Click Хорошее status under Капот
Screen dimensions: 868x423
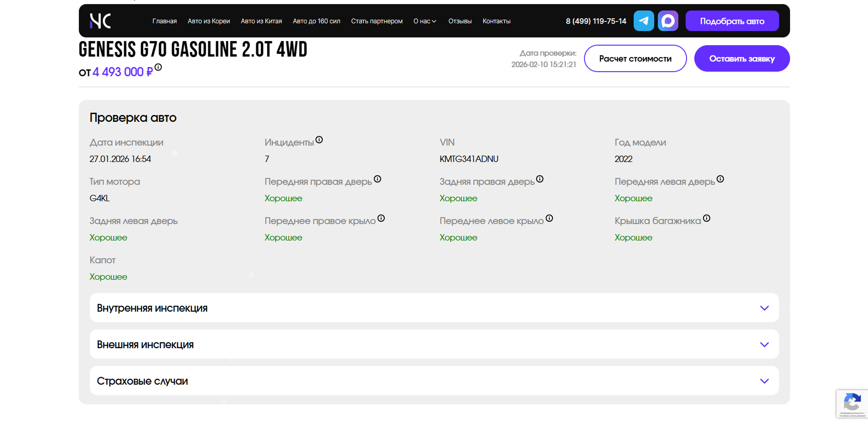(108, 277)
